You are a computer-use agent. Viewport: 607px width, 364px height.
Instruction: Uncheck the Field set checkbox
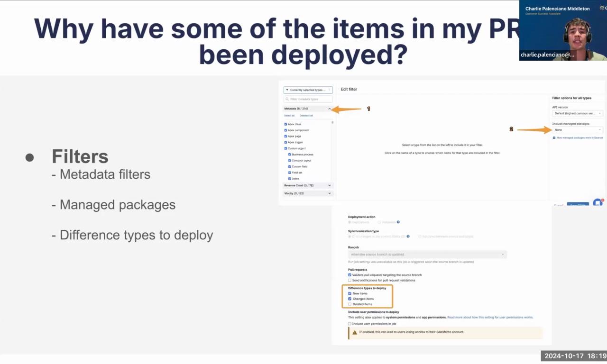pos(290,173)
